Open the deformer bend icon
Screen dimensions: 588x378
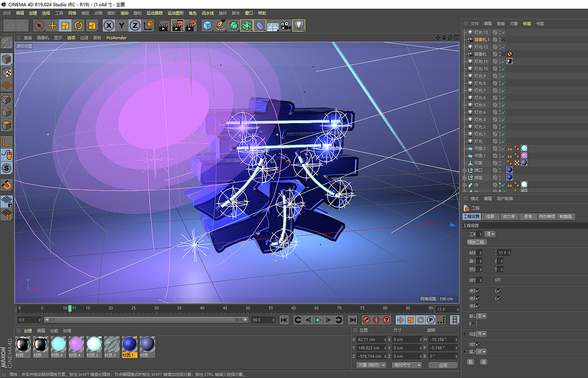tap(260, 25)
